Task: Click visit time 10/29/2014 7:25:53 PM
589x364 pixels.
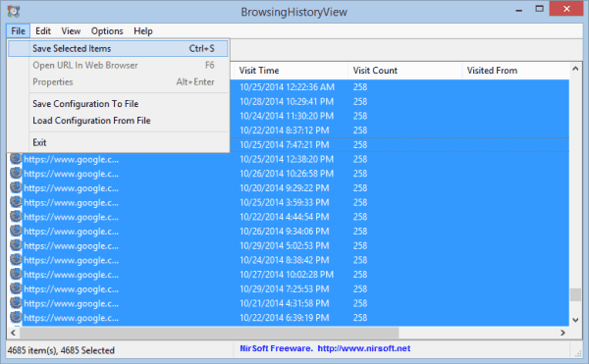Action: click(285, 289)
